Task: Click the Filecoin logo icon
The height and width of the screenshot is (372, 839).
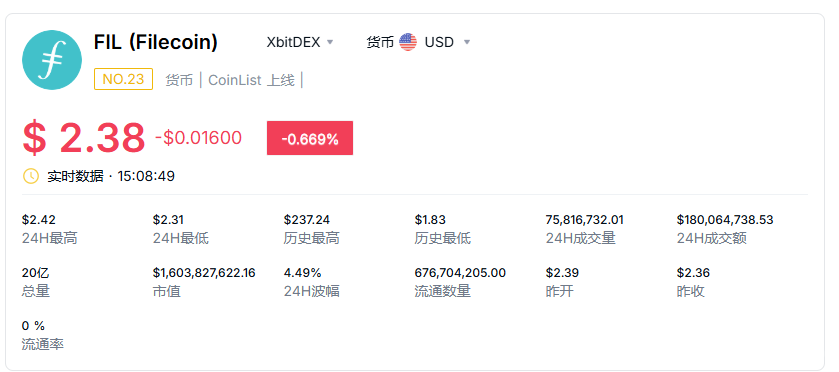Action: coord(52,60)
